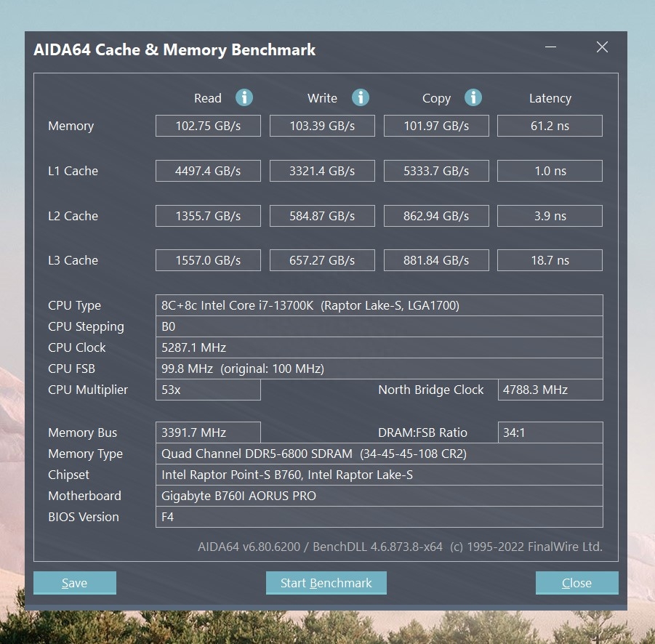Click the Close button

pos(577,583)
